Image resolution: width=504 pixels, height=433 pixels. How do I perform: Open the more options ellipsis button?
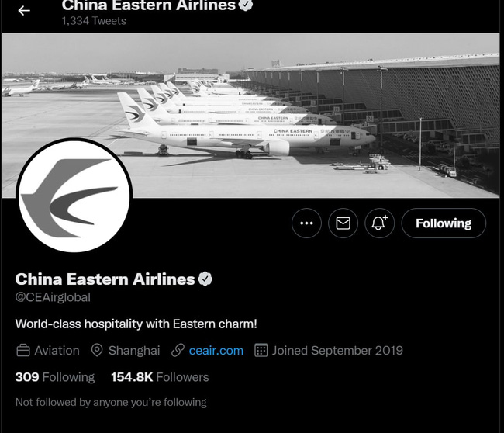(306, 223)
